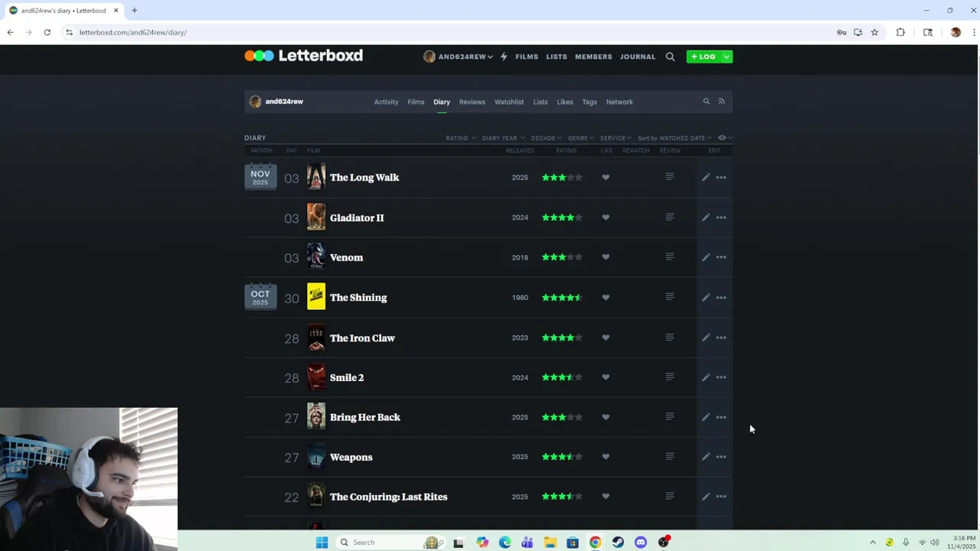Read the review for The Shining
Image resolution: width=980 pixels, height=551 pixels.
(670, 297)
